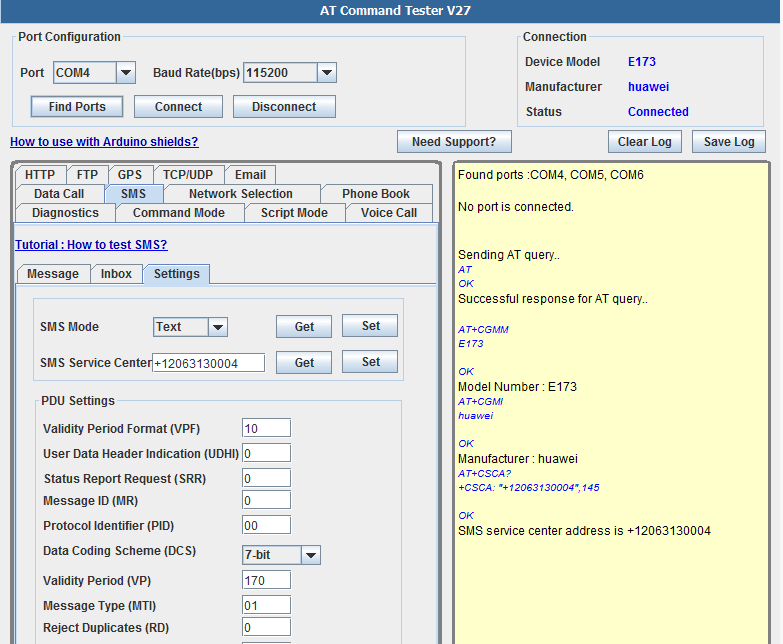783x644 pixels.
Task: Click the +CSCA response log line
Action: click(x=529, y=487)
